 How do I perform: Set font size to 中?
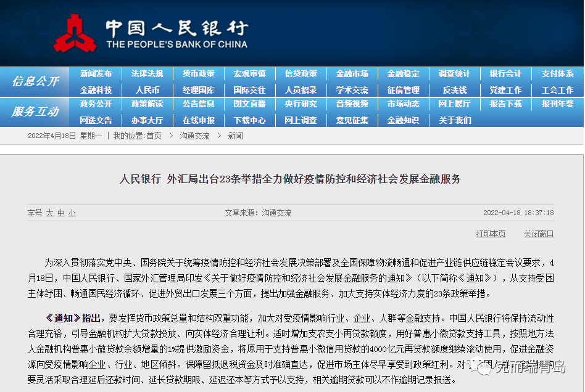pos(61,213)
